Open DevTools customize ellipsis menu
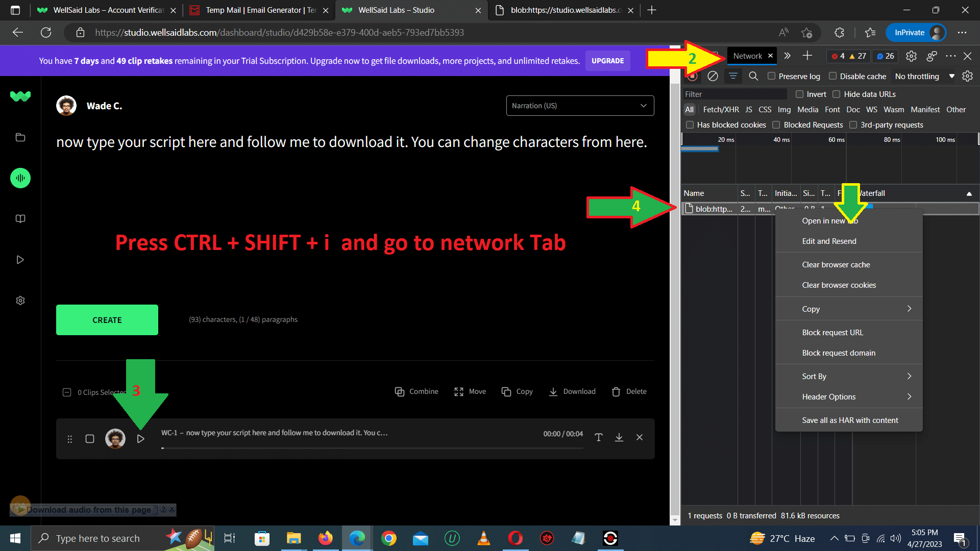This screenshot has height=551, width=980. point(950,56)
